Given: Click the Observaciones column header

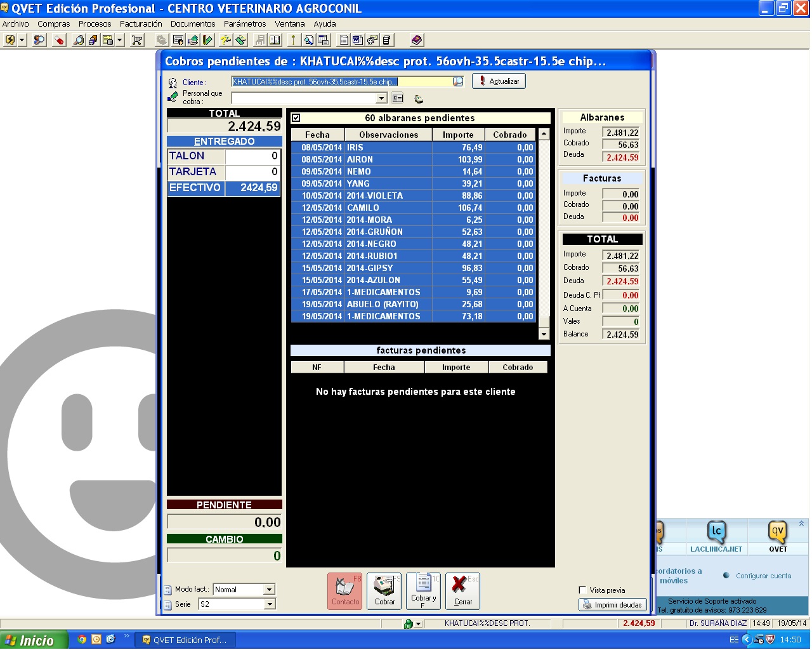Looking at the screenshot, I should click(389, 135).
